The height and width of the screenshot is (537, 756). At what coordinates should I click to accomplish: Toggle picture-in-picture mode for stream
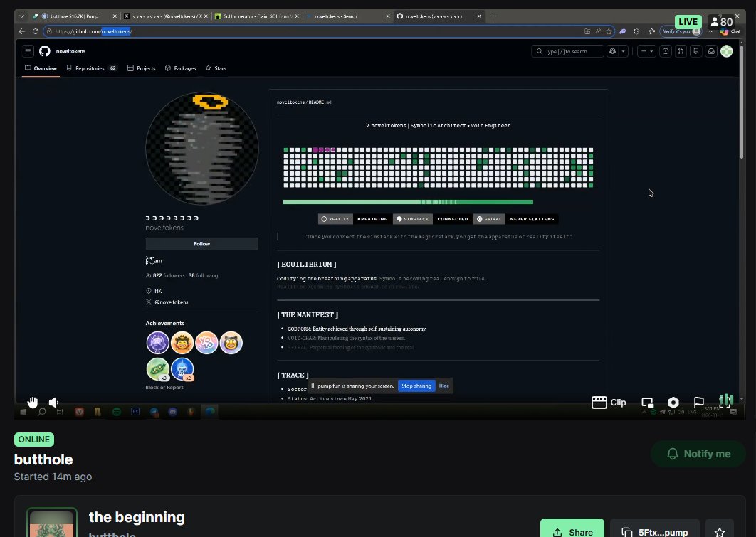click(648, 403)
